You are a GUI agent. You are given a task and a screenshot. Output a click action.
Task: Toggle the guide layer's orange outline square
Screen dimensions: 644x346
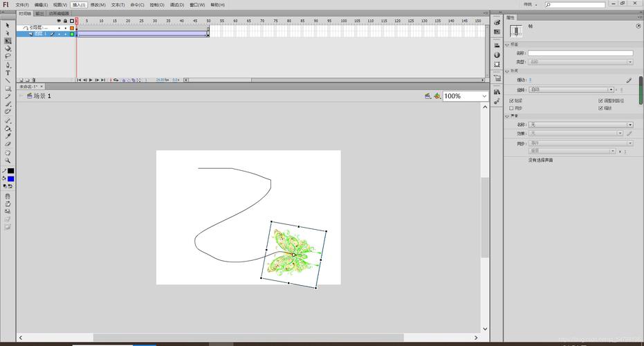coord(72,28)
